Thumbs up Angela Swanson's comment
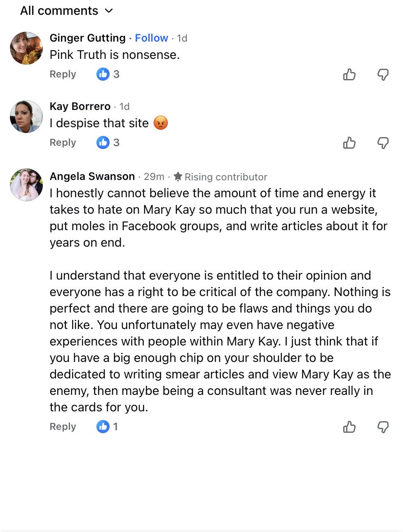Image resolution: width=403 pixels, height=532 pixels. click(x=349, y=427)
